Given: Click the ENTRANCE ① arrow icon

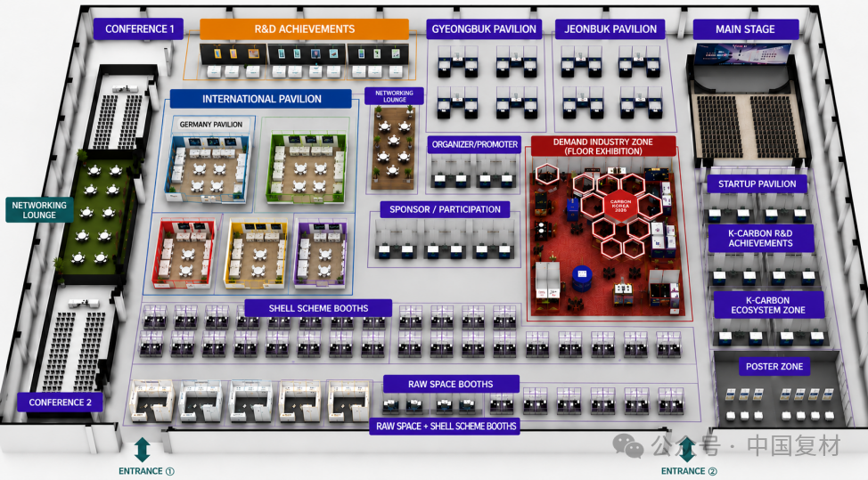Looking at the screenshot, I should [143, 450].
